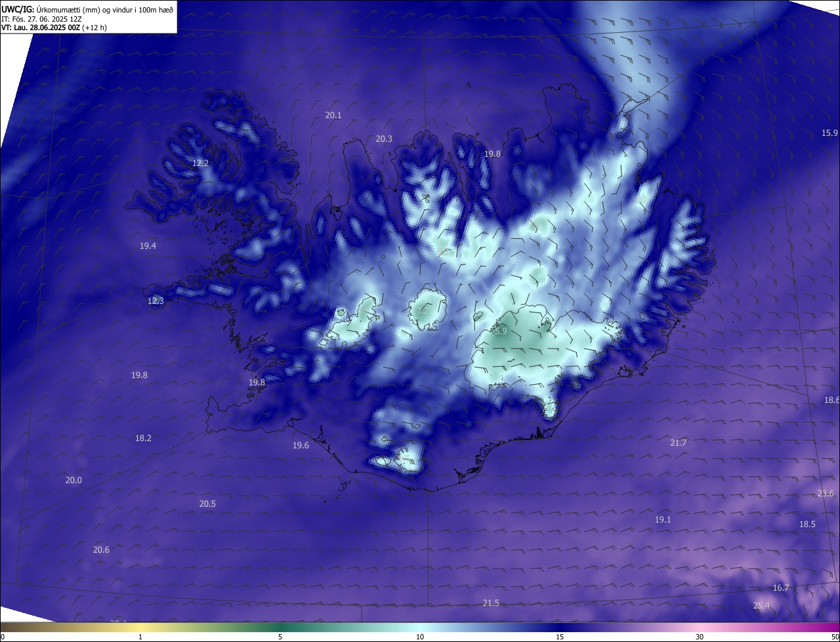
Task: Click the 15.9 value label
Action: pyautogui.click(x=830, y=133)
